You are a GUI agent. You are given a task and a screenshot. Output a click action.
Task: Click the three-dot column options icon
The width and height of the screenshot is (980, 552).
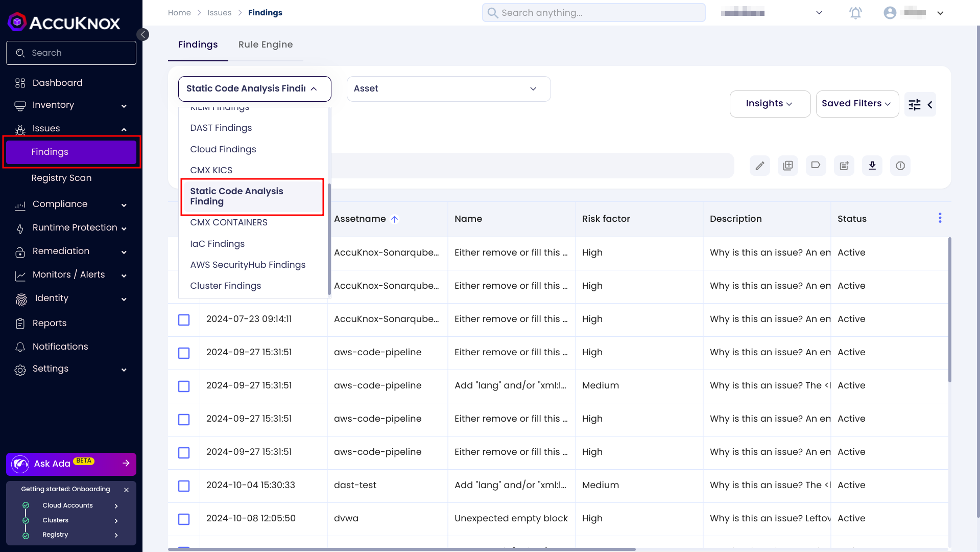940,218
